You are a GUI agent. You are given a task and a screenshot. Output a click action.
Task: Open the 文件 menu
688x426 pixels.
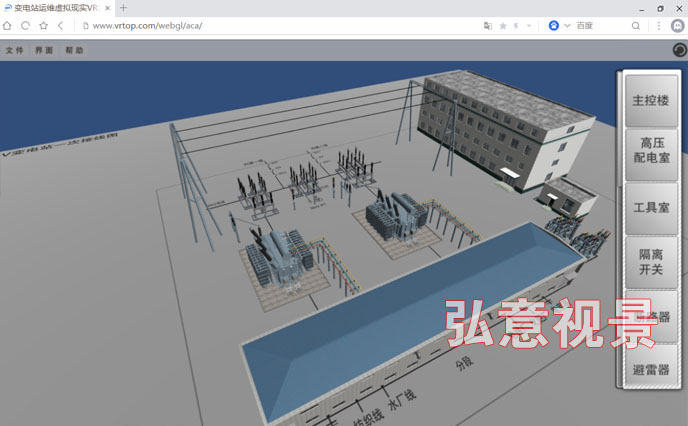coord(14,50)
